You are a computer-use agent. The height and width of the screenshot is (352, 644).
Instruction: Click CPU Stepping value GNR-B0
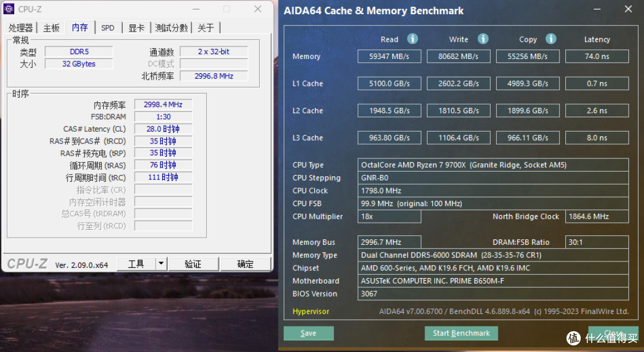click(x=493, y=177)
